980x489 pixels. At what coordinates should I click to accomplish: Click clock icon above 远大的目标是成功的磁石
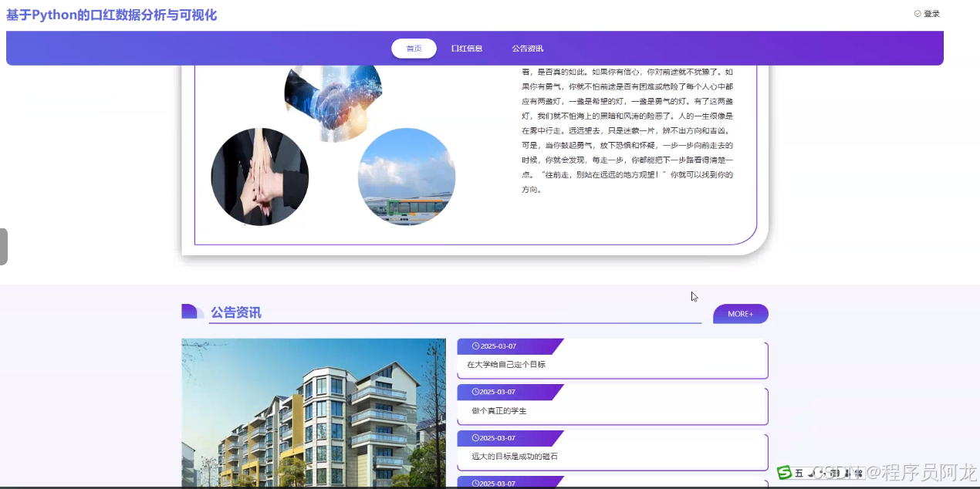(x=475, y=438)
